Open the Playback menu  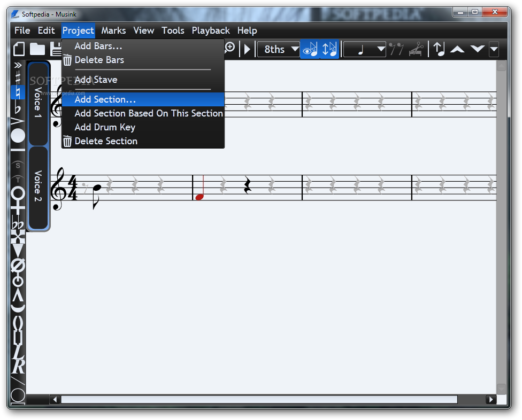[211, 30]
